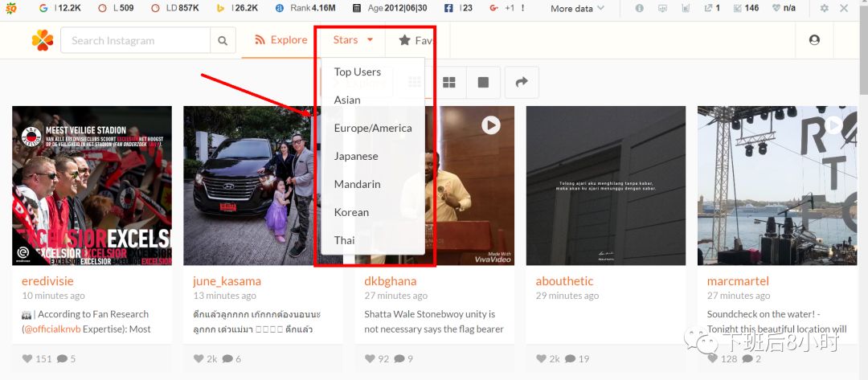Click the comment icon showing 9
The image size is (868, 380).
[399, 358]
